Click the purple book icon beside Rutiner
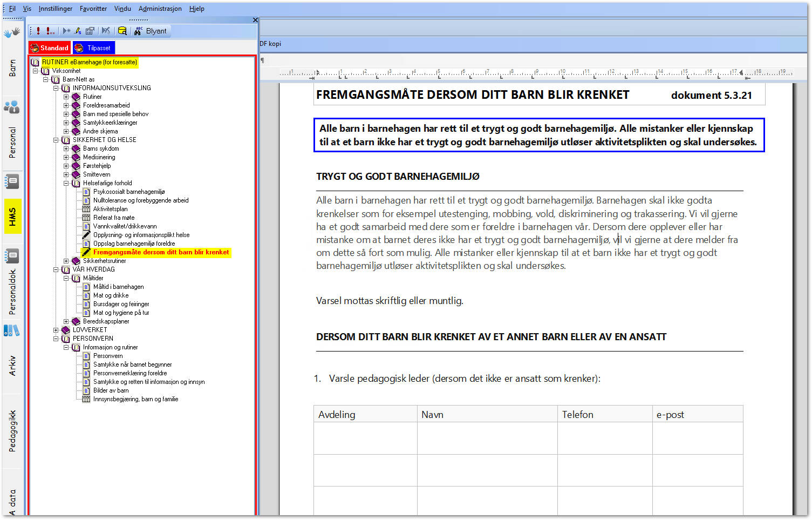812x520 pixels. pos(76,97)
